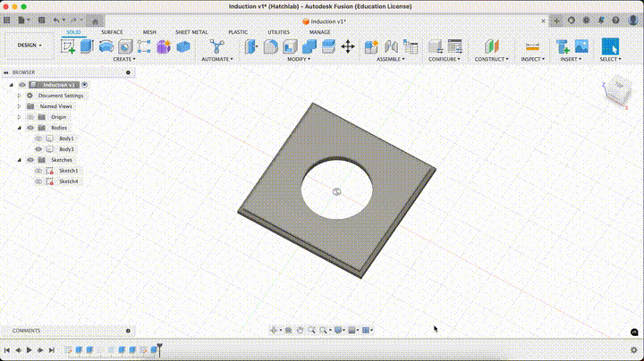Open the Bill of Materials table tool

pyautogui.click(x=411, y=46)
